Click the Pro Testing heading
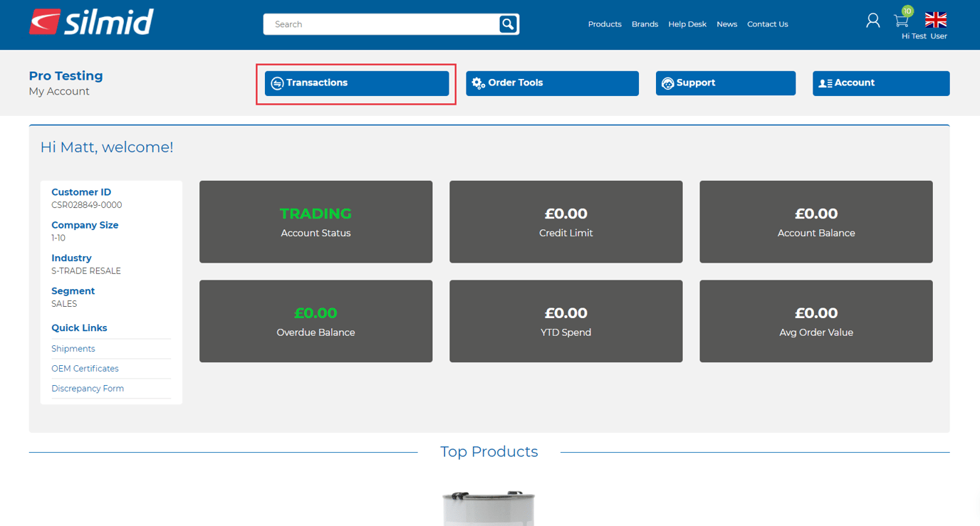Viewport: 980px width, 526px height. tap(66, 75)
